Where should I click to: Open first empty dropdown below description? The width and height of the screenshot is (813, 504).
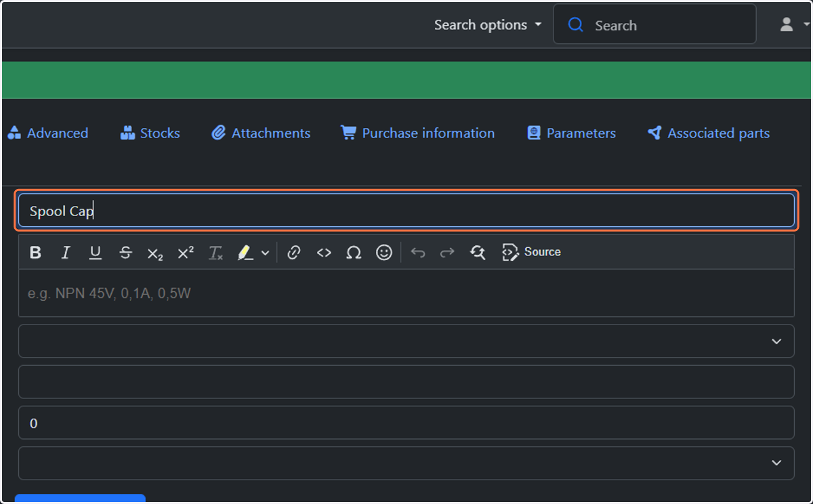pyautogui.click(x=406, y=341)
